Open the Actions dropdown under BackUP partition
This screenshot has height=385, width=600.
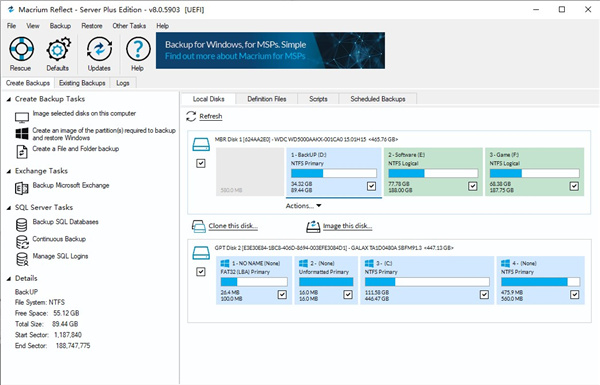coord(303,206)
